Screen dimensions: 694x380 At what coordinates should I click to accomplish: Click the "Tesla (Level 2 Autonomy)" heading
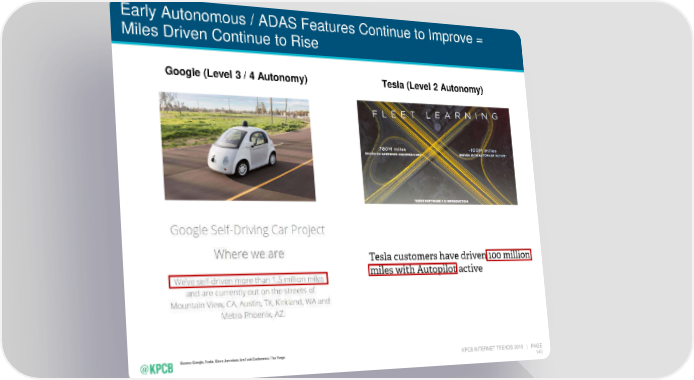(432, 87)
